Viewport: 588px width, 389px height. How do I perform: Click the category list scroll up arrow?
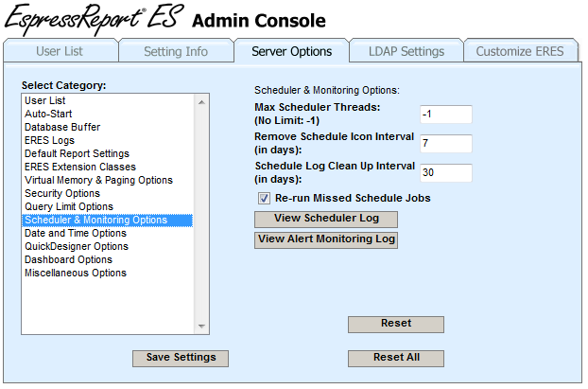coord(201,102)
